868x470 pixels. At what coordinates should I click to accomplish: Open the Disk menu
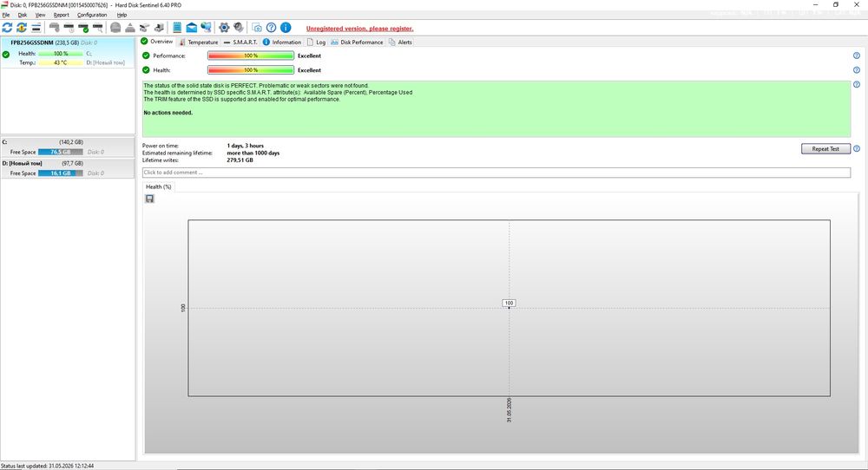pyautogui.click(x=23, y=15)
